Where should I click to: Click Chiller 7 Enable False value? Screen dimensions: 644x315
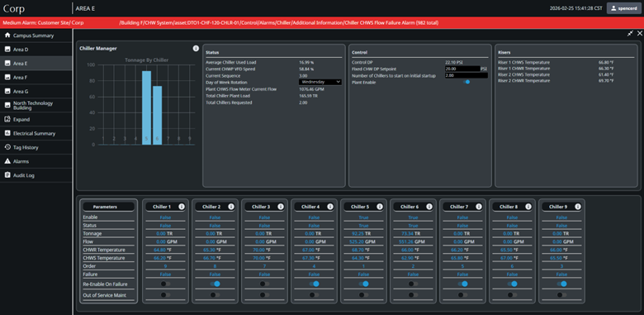tap(463, 217)
